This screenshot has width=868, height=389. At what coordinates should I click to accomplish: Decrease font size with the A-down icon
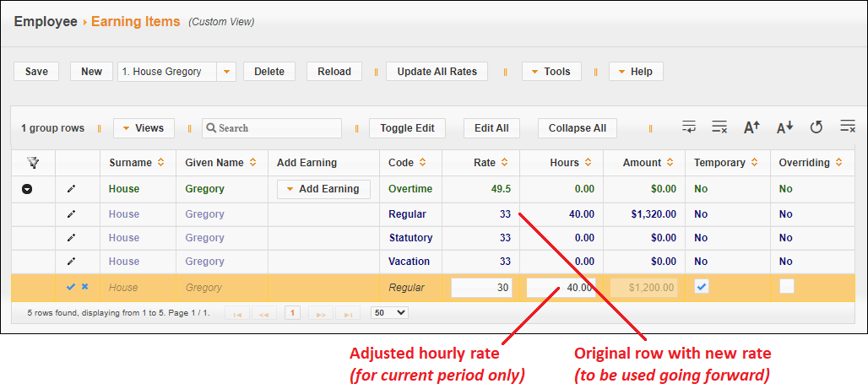click(x=784, y=127)
